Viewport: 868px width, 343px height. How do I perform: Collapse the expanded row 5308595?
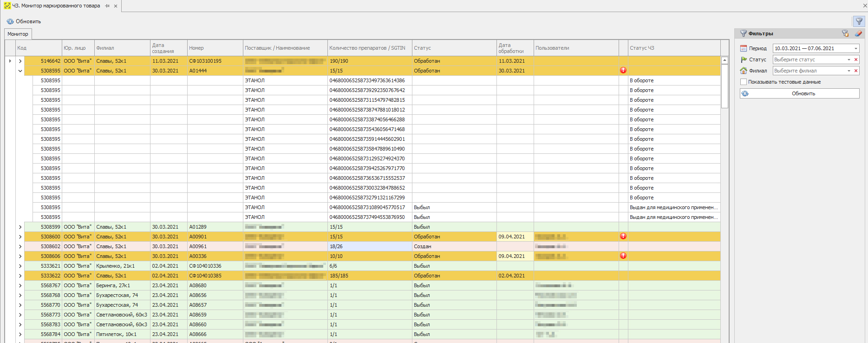point(20,71)
